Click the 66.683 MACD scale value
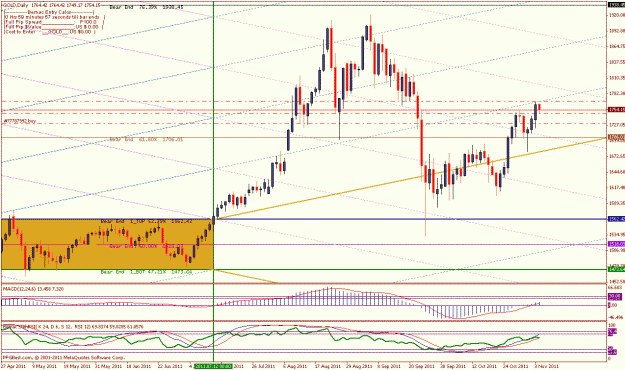625x370 pixels. coord(616,287)
